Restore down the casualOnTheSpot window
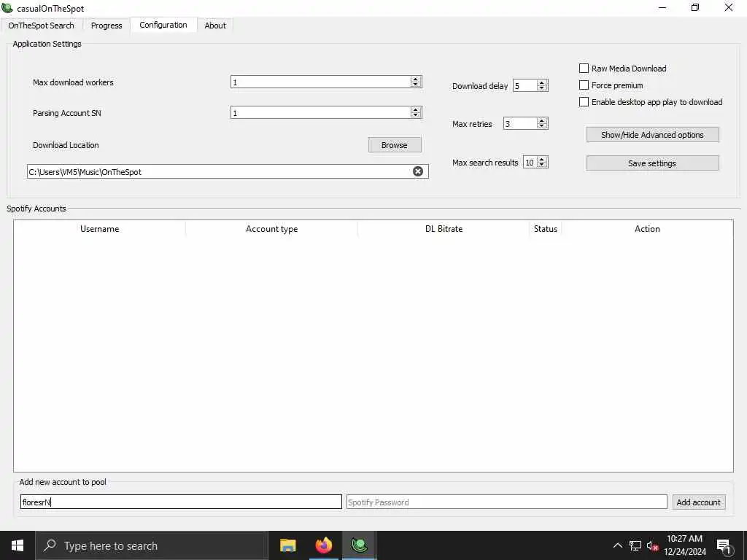 695,7
